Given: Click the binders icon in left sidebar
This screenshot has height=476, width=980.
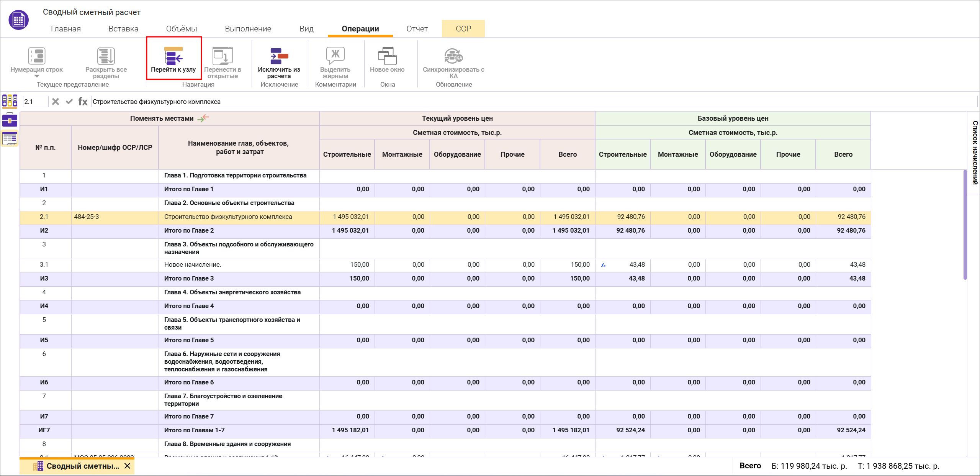Looking at the screenshot, I should pos(10,101).
